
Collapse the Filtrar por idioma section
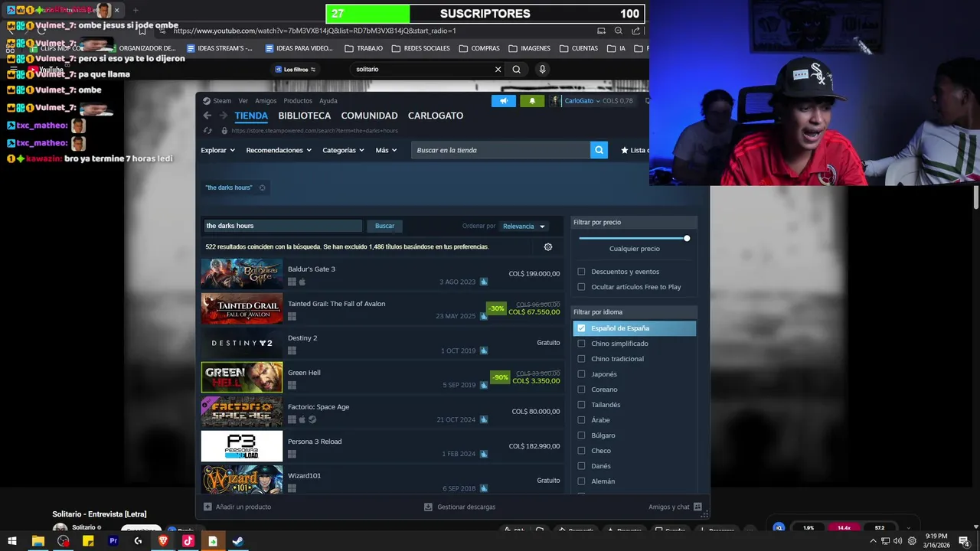coord(634,312)
